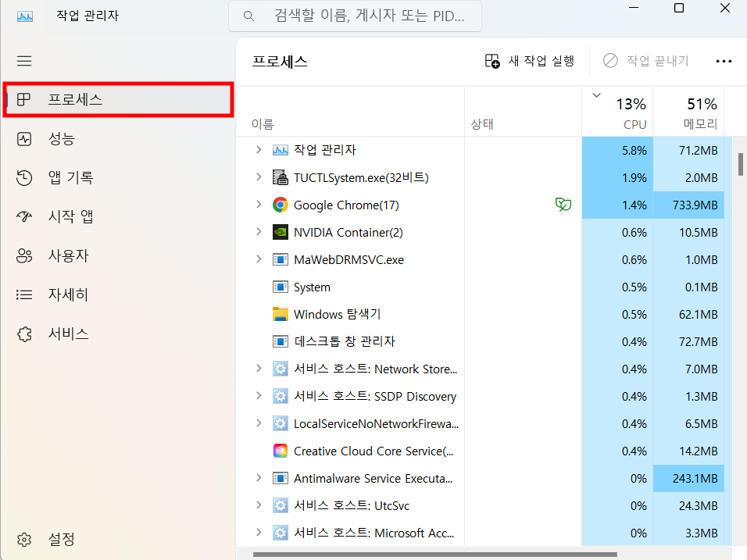Expand the NVIDIA Container(2) group
The image size is (747, 560).
tap(259, 232)
